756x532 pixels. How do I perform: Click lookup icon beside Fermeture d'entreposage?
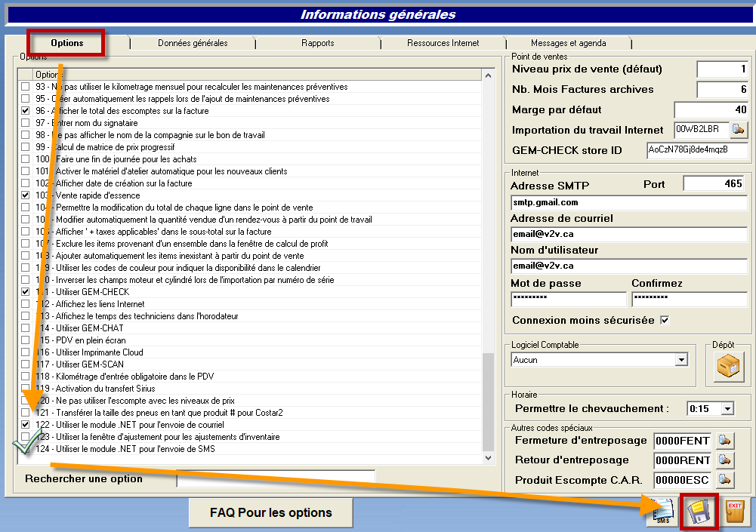point(724,441)
